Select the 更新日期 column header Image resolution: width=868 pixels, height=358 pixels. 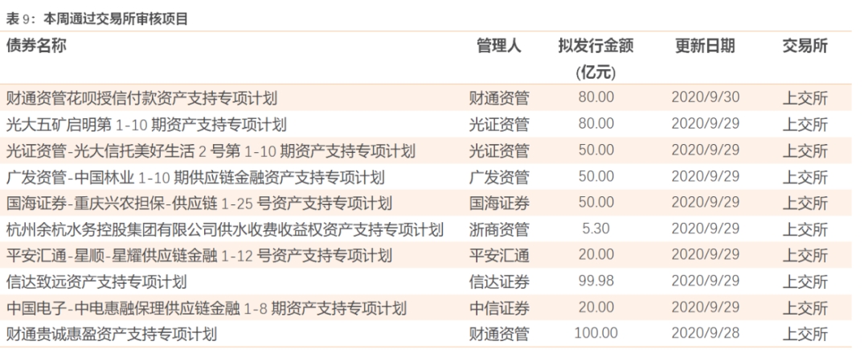(706, 46)
